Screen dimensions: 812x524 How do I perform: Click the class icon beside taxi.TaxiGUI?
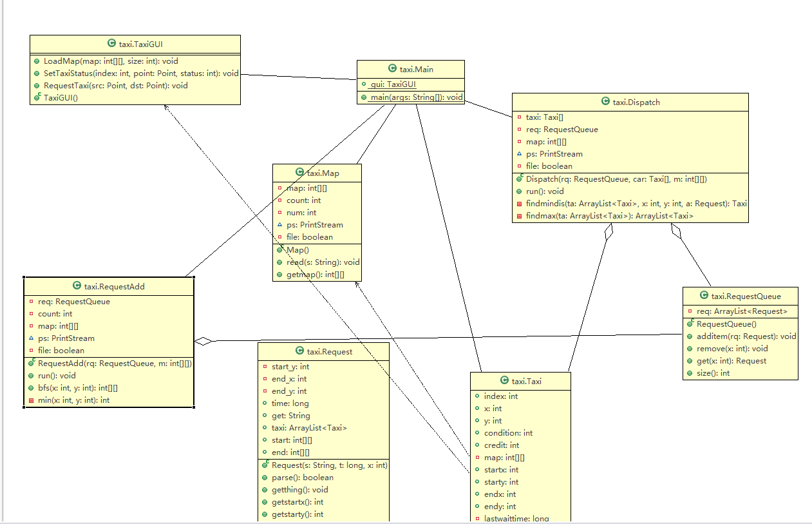(x=111, y=44)
